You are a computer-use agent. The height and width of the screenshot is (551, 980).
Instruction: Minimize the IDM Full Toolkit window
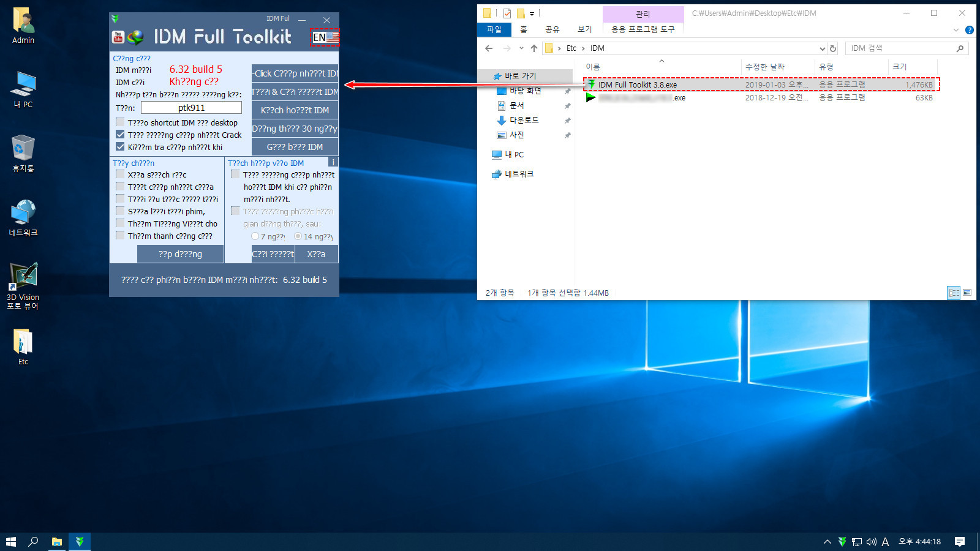302,20
